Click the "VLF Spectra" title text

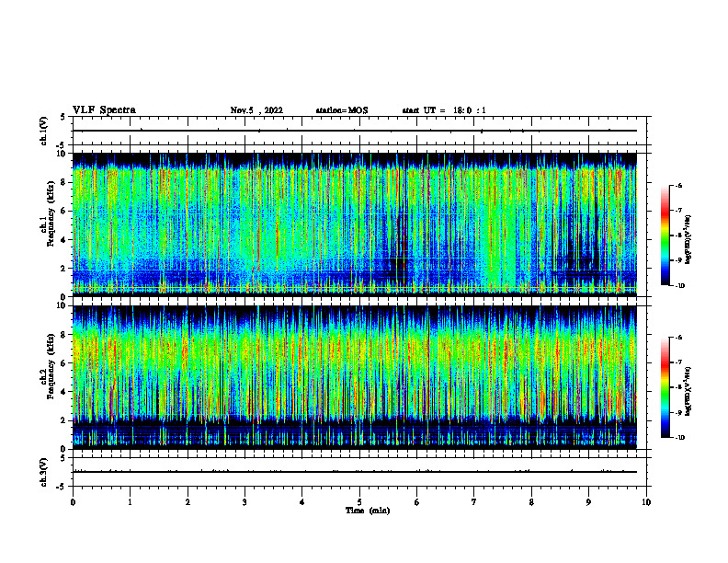104,110
